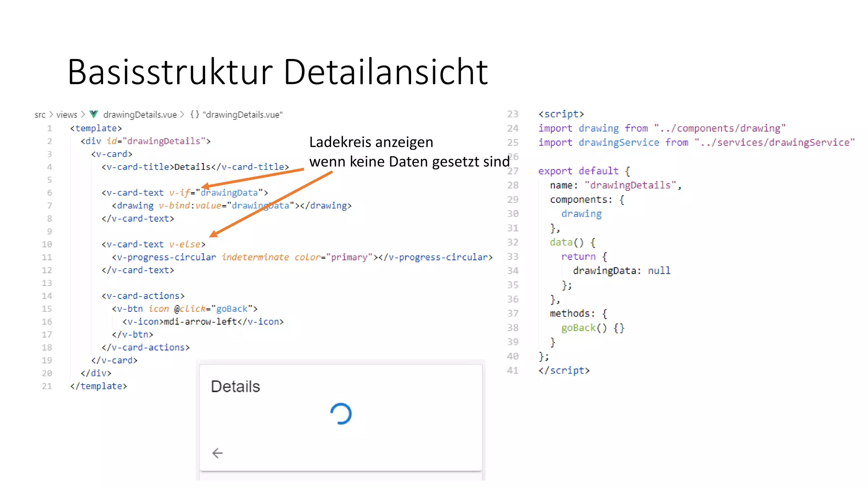Click the 'return {' line
This screenshot has height=488, width=868.
(584, 257)
